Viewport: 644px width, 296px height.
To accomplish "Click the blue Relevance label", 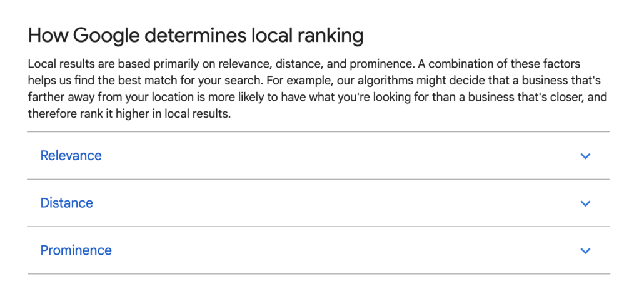I will 71,156.
